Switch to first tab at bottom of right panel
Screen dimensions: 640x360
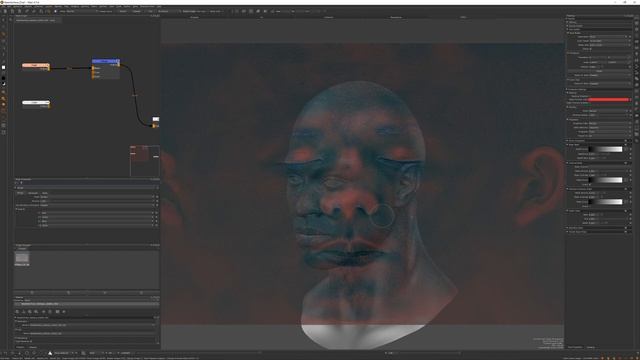(575, 347)
